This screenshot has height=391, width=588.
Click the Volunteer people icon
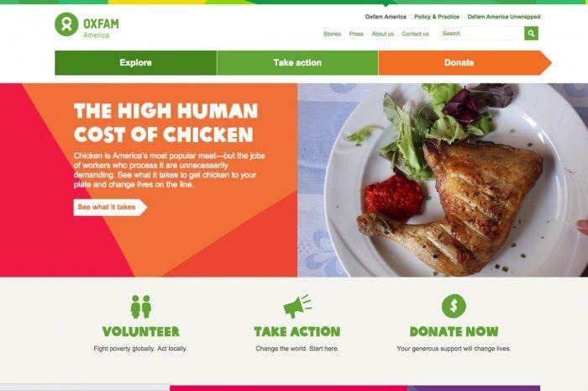[x=141, y=307]
